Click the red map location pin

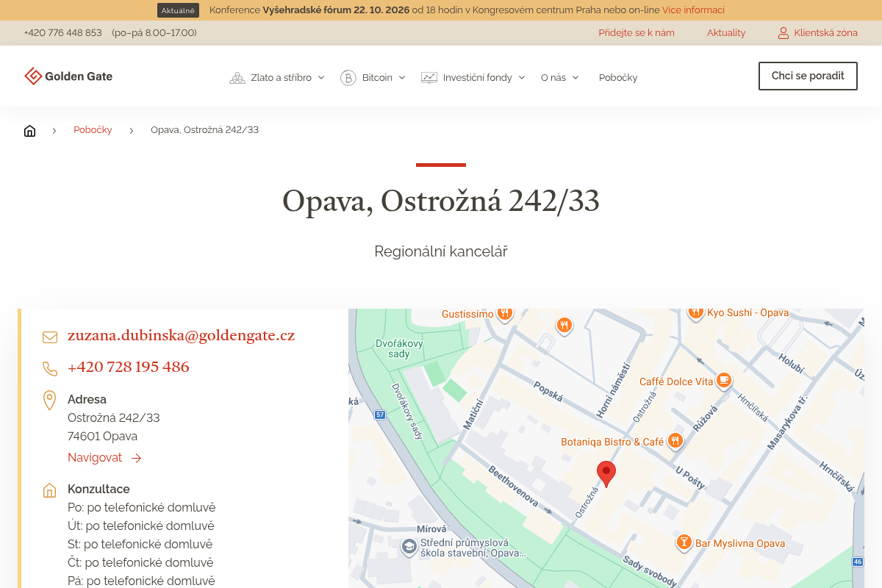(606, 474)
